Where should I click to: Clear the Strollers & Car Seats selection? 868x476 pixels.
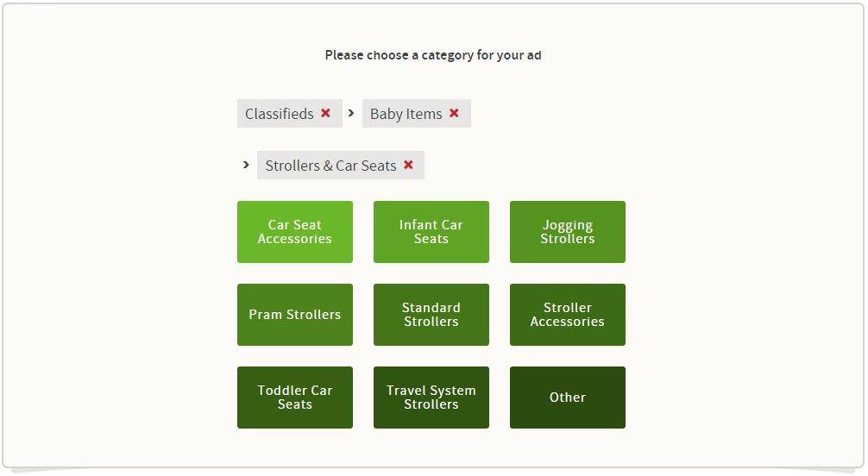pos(408,165)
